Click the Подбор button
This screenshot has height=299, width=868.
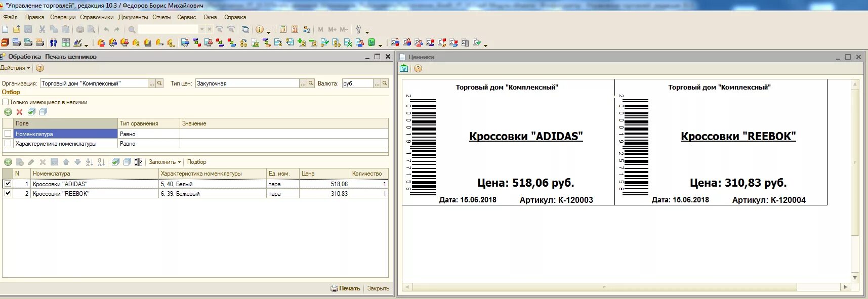pos(196,162)
